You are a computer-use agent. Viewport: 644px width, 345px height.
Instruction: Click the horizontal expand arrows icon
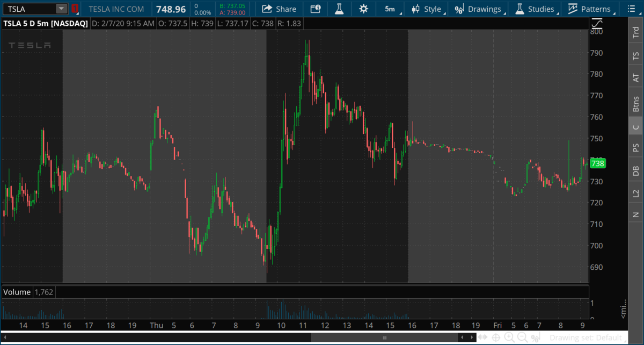tap(484, 337)
